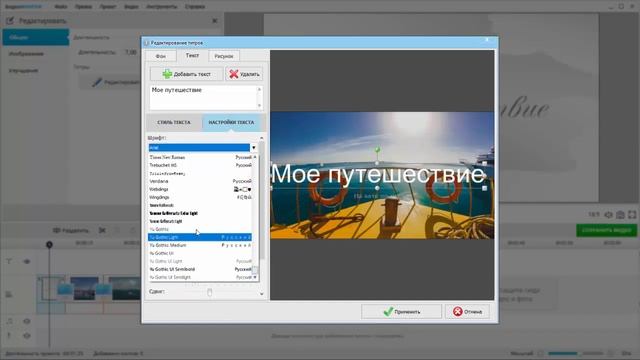Open the Рисунок tab
Viewport: 640px width, 360px height.
(224, 56)
